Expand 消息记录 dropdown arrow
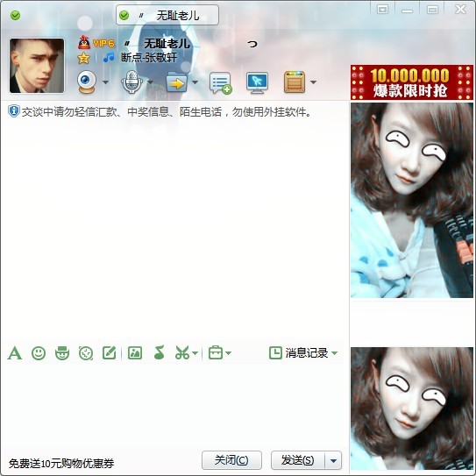Viewport: 476px width, 476px height. tap(334, 353)
